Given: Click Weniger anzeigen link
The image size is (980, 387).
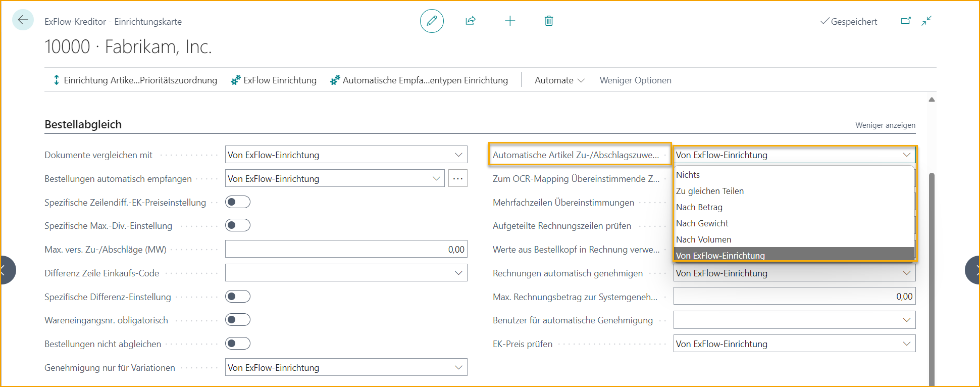Looking at the screenshot, I should pyautogui.click(x=885, y=125).
